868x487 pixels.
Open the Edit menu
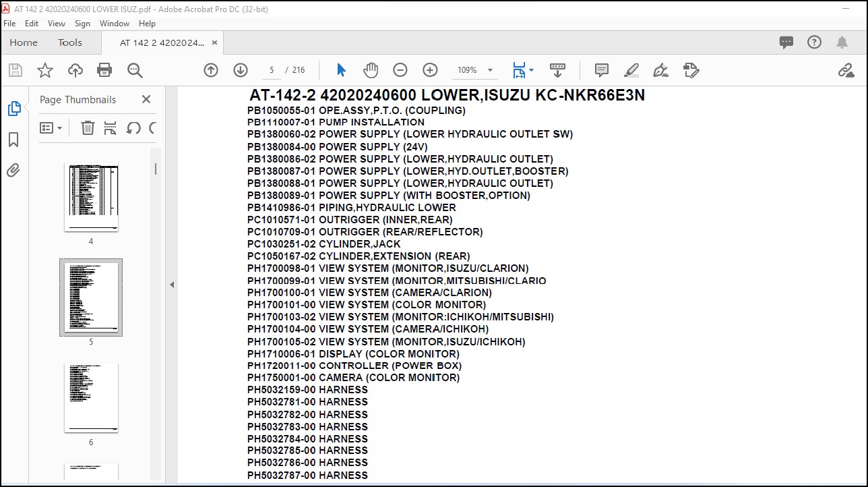pos(32,24)
